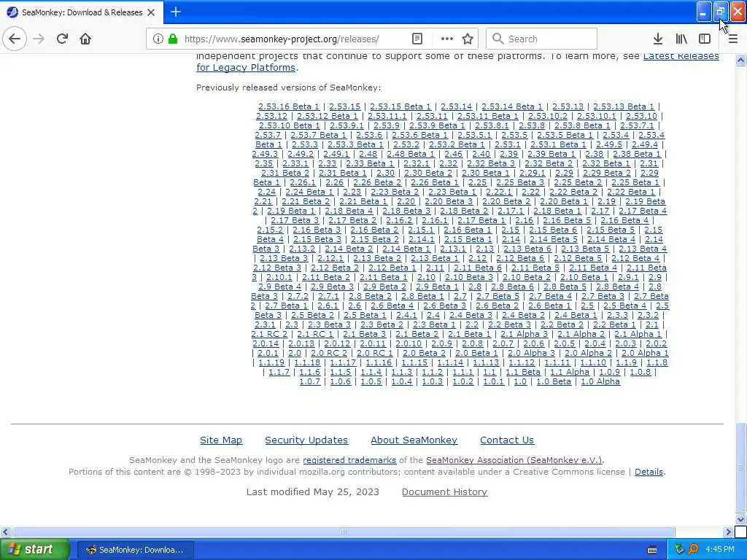Open the About SeaMonkey footer link
Screen dimensions: 747x560
pyautogui.click(x=414, y=440)
